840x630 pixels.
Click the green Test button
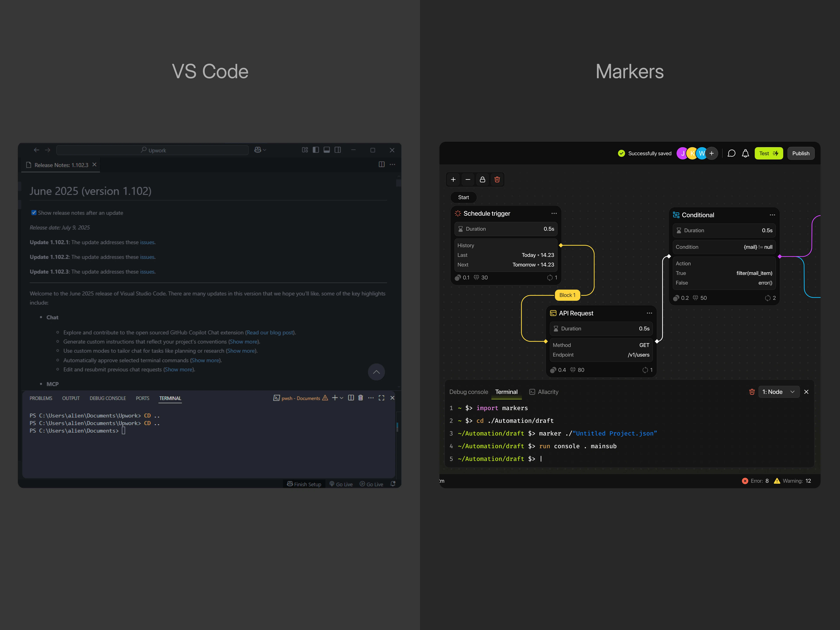[x=769, y=153]
